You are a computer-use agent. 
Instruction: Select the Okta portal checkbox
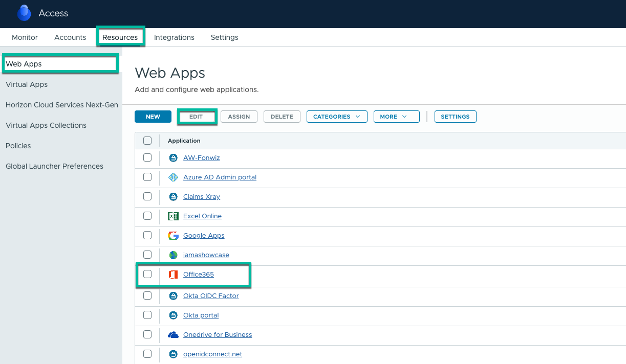tap(147, 315)
